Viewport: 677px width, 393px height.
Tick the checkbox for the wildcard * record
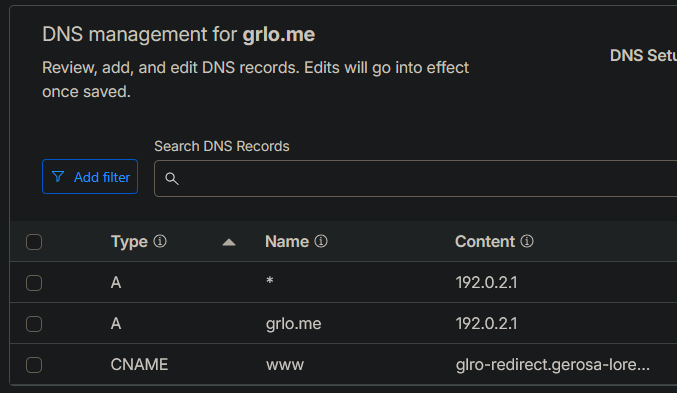point(34,283)
